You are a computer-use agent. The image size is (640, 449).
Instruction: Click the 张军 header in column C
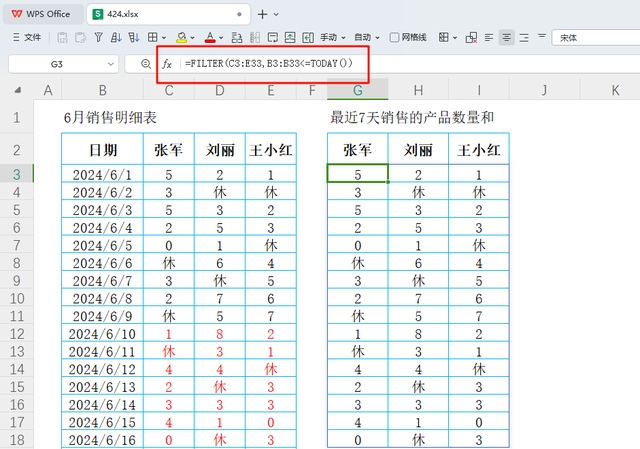(169, 149)
